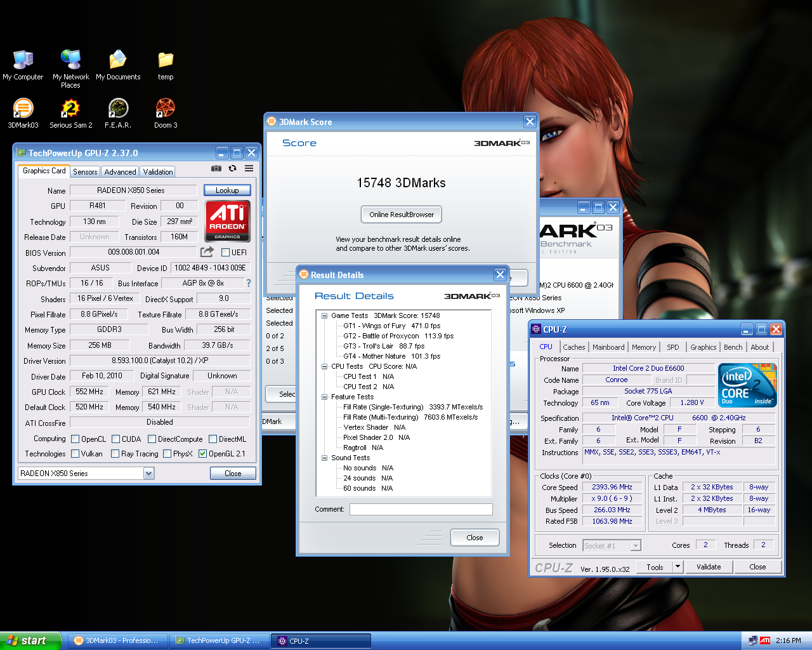Collapse the Sound Tests tree node
Image resolution: width=812 pixels, height=650 pixels.
pos(324,458)
